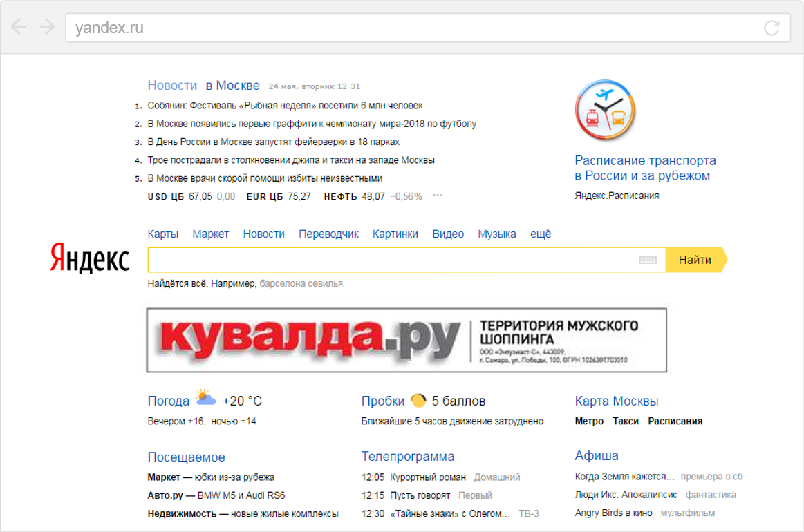Open Авто.ру — BMW M5 и Audi RS6

(x=216, y=495)
